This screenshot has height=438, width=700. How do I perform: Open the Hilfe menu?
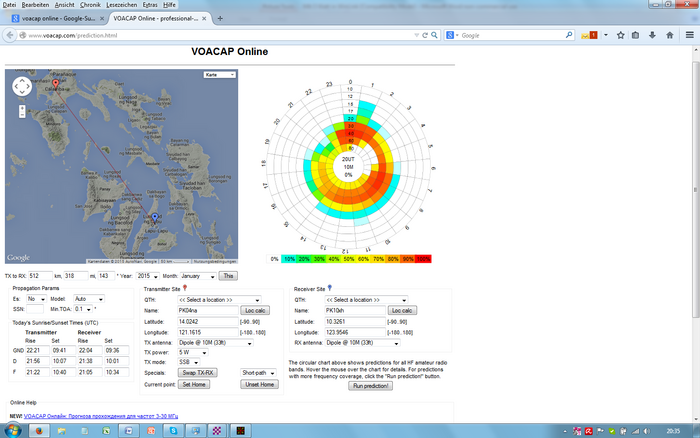click(169, 5)
